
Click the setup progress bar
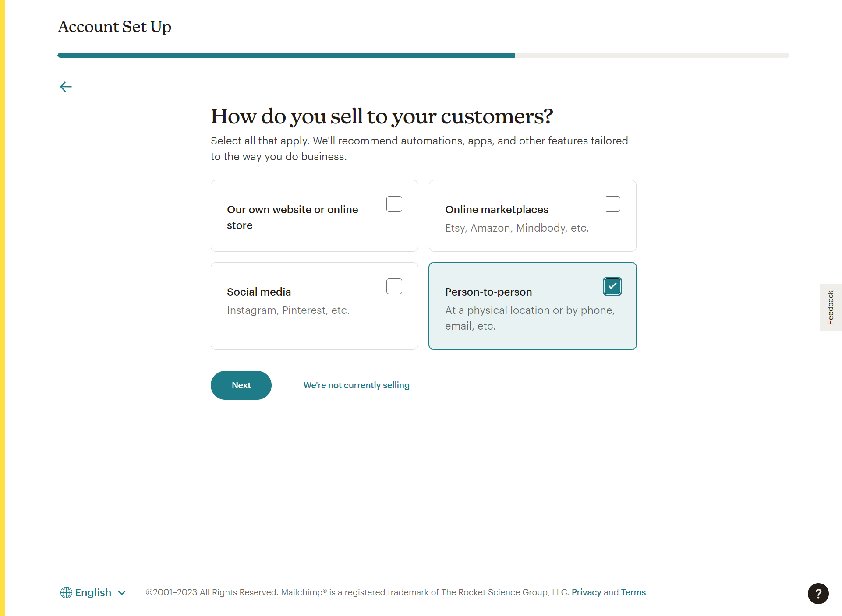coord(423,55)
